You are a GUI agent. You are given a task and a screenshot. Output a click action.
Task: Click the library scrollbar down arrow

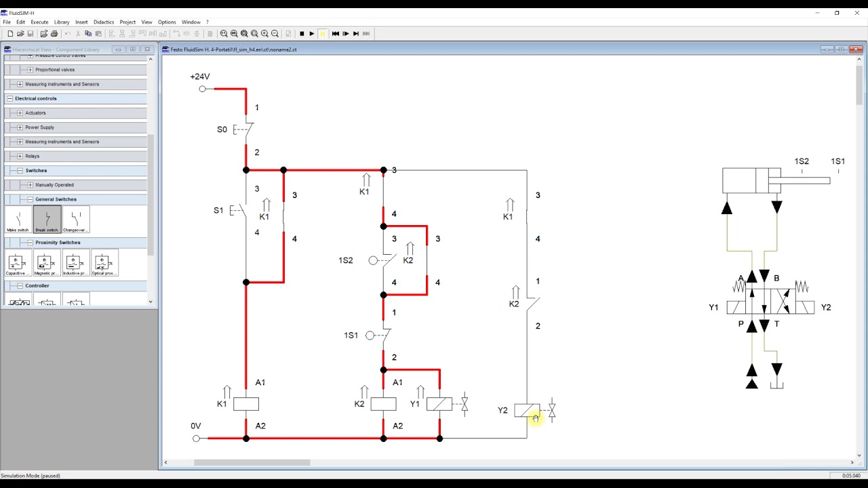tap(151, 302)
